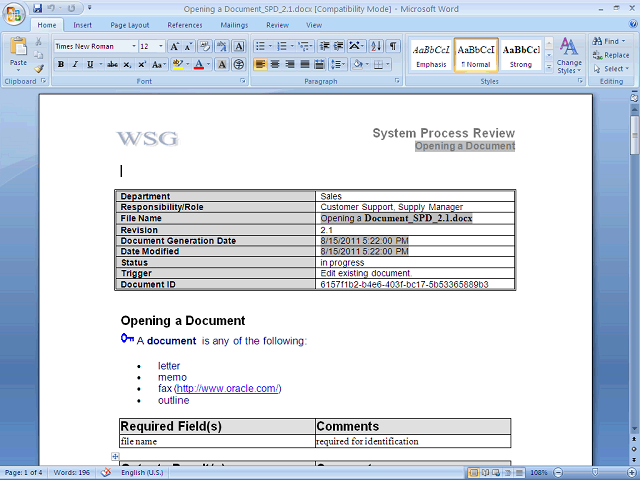Viewport: 640px width, 480px height.
Task: Click proofing errors icon in status bar
Action: coord(106,473)
